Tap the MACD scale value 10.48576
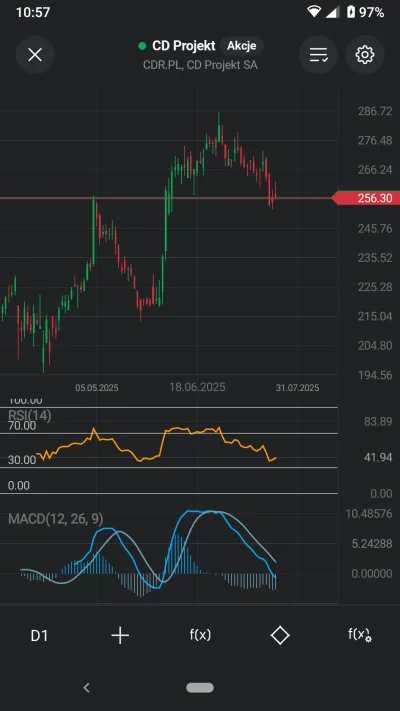400x711 pixels. (369, 514)
